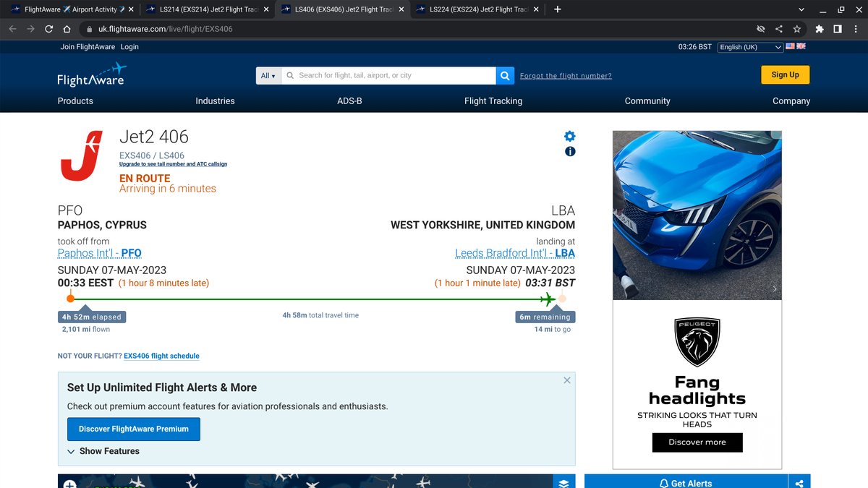Close the FlightAware Airport Activity tab
This screenshot has height=488, width=868.
(132, 9)
